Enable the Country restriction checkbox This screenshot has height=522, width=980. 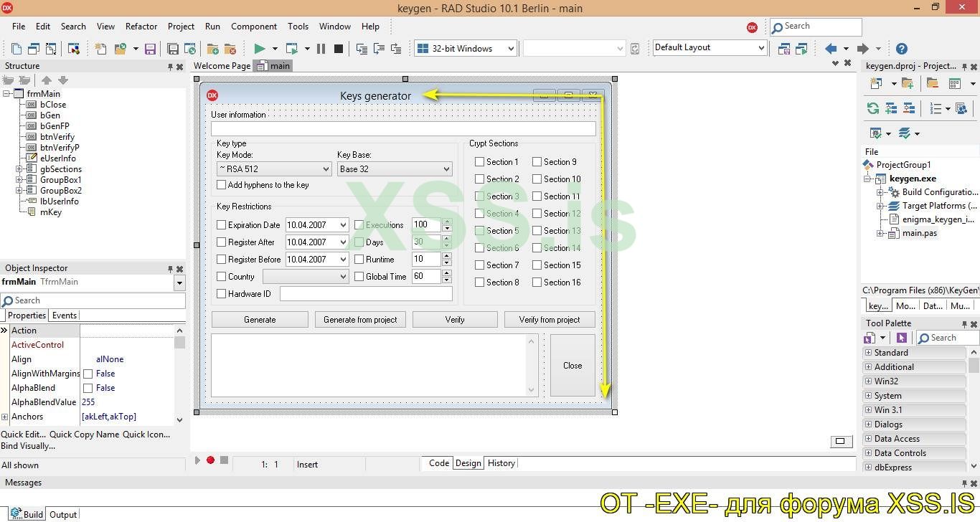click(222, 277)
